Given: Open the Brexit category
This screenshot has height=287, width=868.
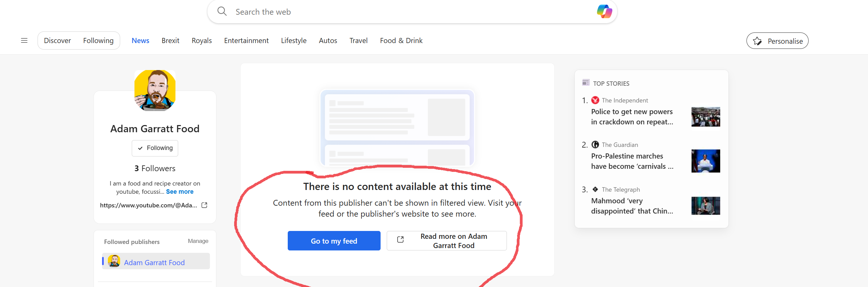Looking at the screenshot, I should (x=170, y=41).
